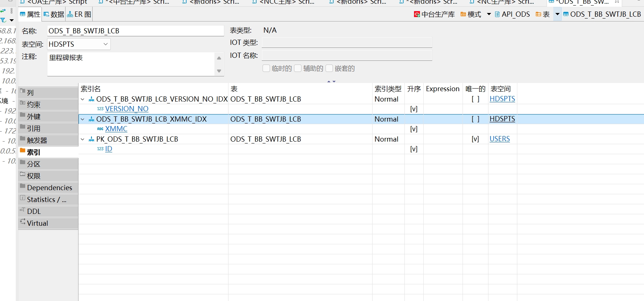The height and width of the screenshot is (301, 644).
Task: Click the DDL source icon
Action: [23, 209]
